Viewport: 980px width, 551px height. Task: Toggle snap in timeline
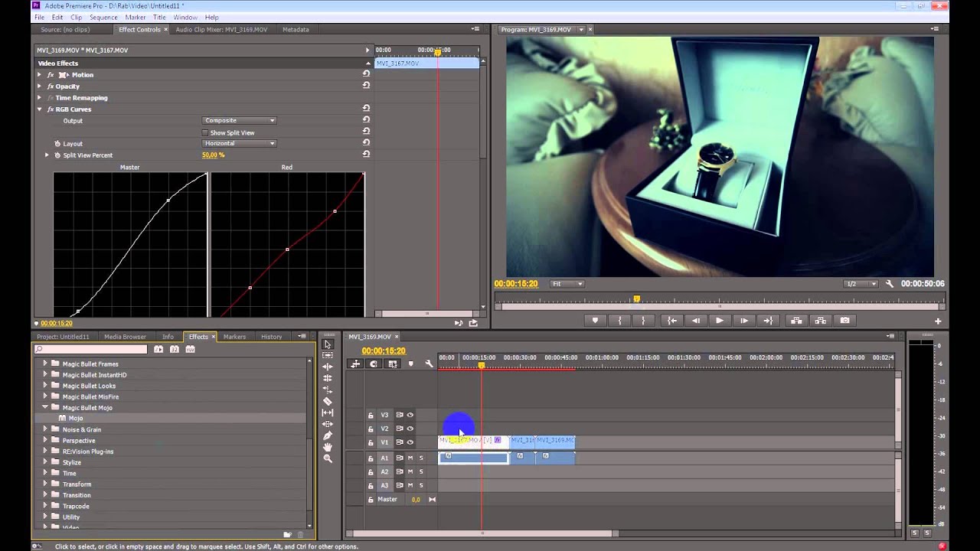pyautogui.click(x=374, y=364)
